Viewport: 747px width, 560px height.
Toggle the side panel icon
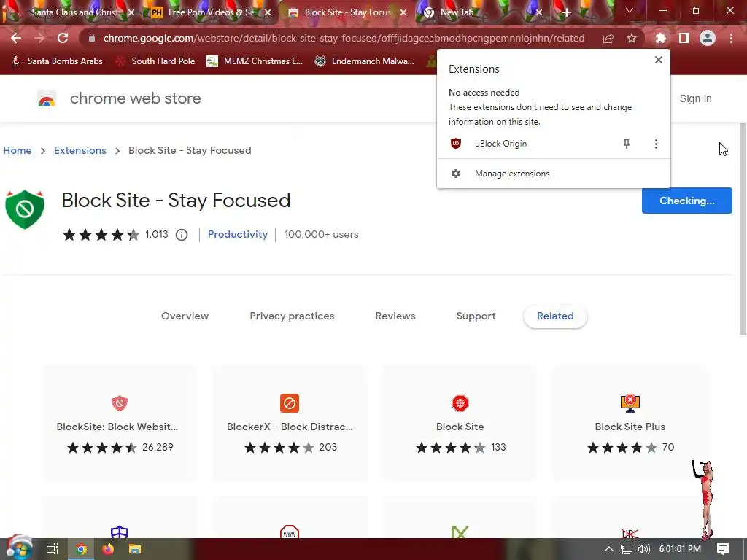(684, 38)
